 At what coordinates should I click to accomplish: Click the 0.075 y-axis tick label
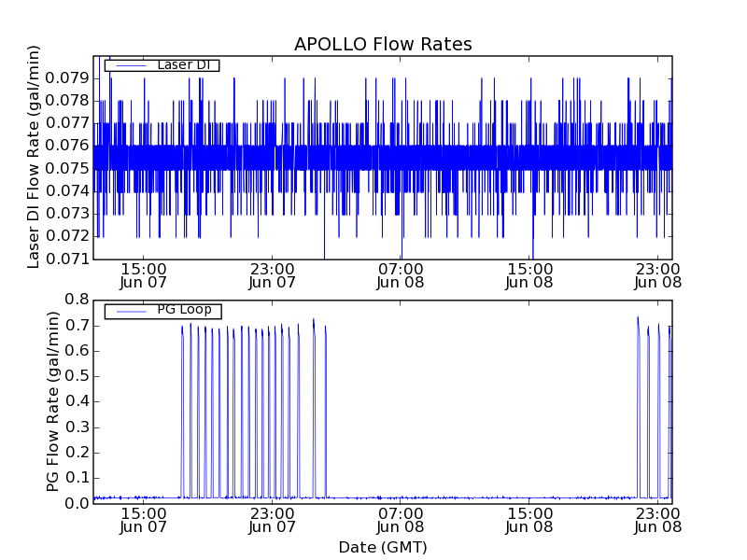pos(67,168)
